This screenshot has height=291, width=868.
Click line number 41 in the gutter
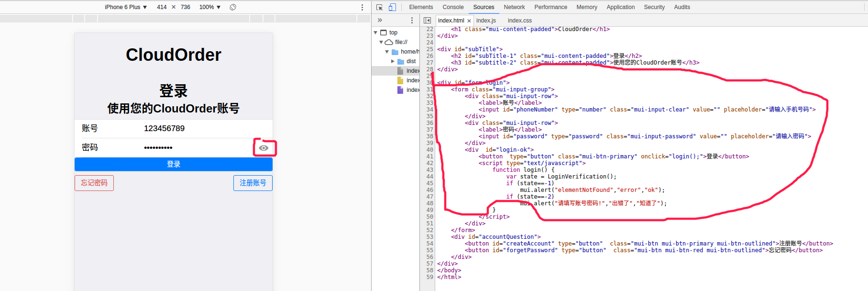(x=429, y=157)
